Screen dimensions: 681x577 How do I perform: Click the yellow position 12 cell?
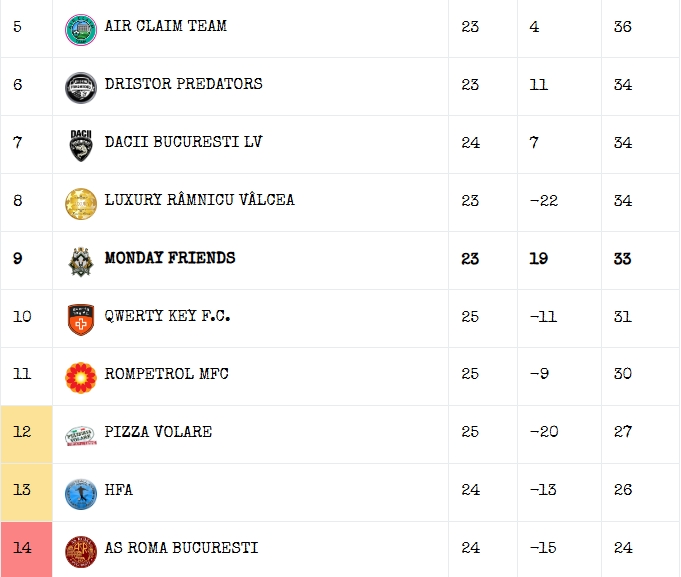tap(26, 434)
